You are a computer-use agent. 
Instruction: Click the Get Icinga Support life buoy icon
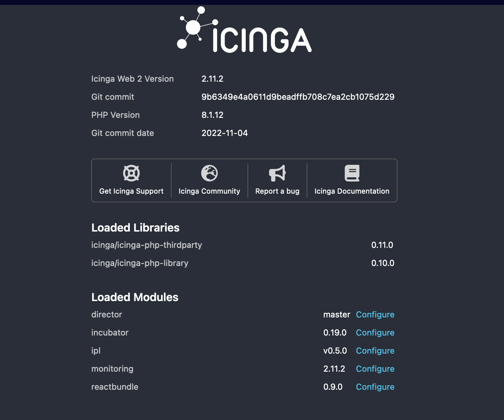132,173
